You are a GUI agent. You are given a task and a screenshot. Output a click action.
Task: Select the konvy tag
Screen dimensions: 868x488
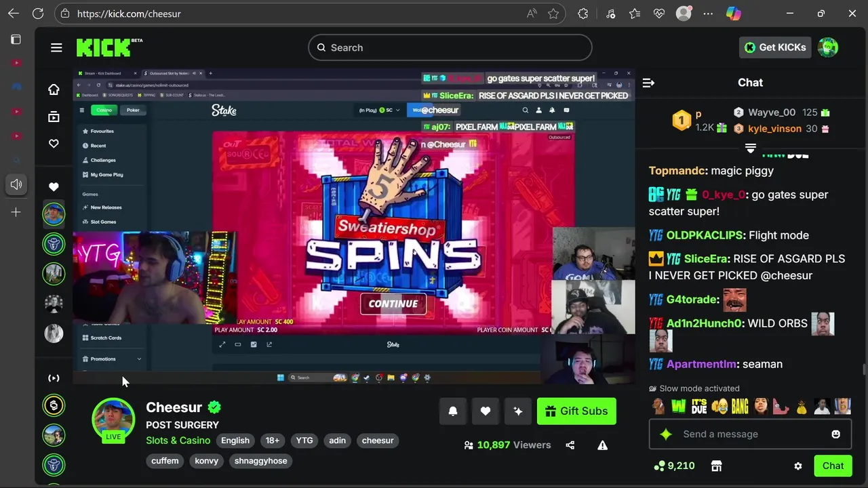click(x=207, y=461)
